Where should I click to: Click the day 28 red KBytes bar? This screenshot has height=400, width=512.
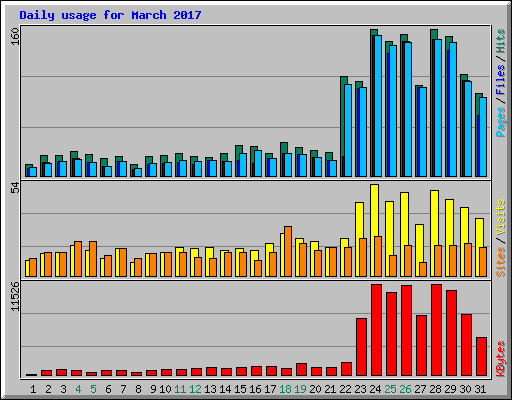tap(436, 330)
